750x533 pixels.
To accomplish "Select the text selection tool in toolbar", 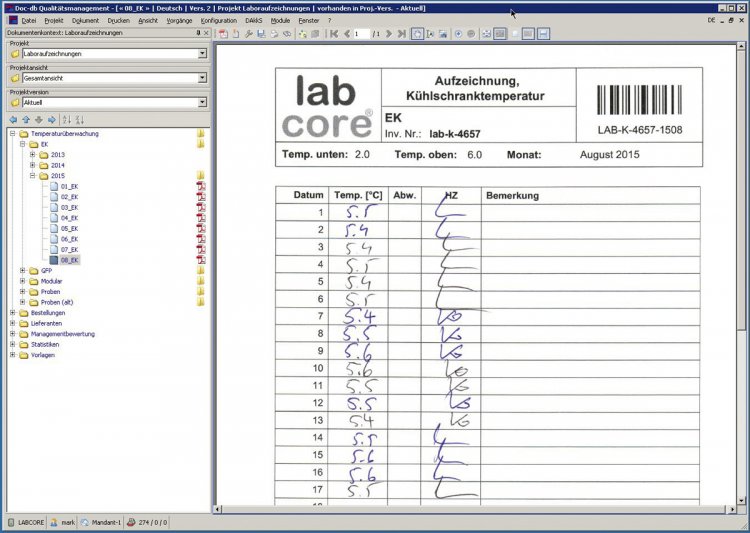I will [430, 33].
